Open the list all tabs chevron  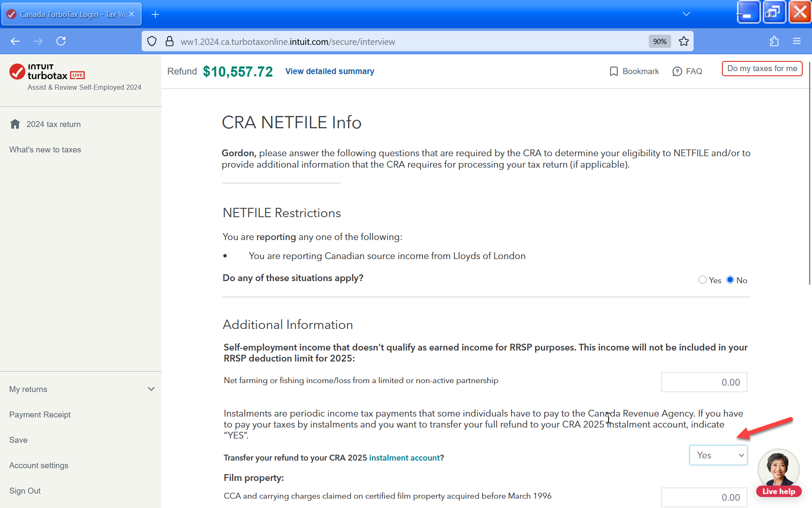pyautogui.click(x=686, y=14)
